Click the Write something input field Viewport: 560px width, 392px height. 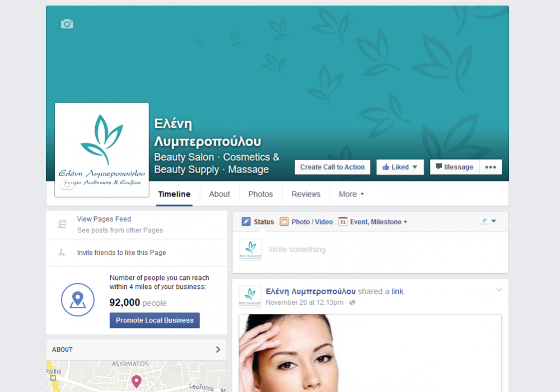[385, 250]
